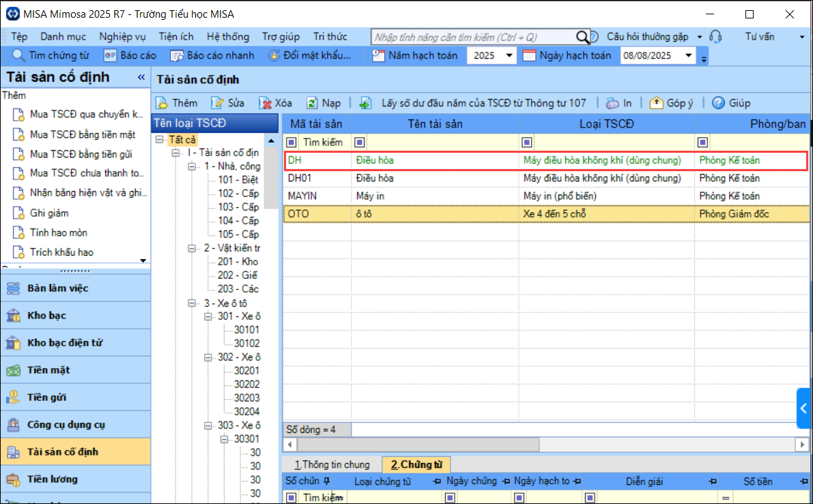Viewport: 813px width, 504px height.
Task: Toggle filter box under Số chứng từ column
Action: pyautogui.click(x=291, y=498)
